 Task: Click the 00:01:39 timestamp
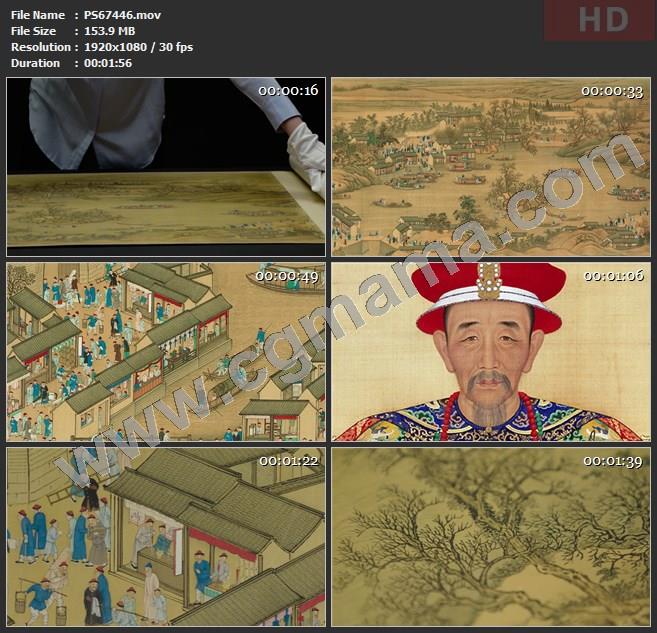(x=611, y=460)
